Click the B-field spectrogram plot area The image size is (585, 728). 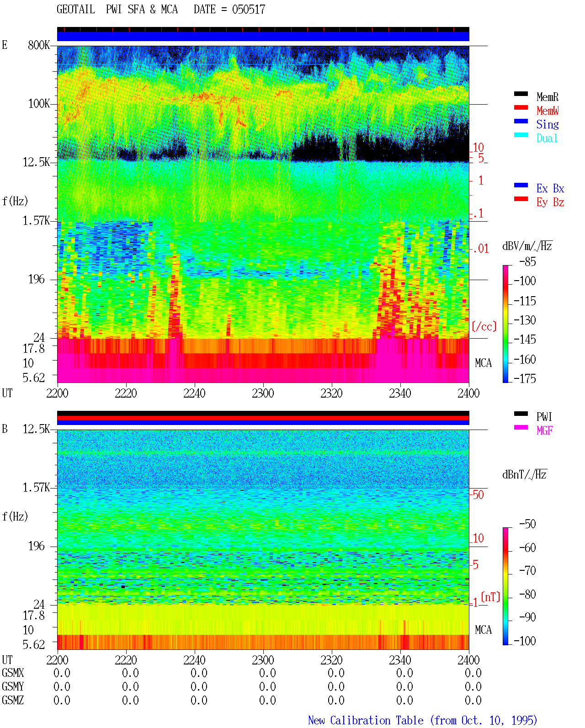(263, 540)
